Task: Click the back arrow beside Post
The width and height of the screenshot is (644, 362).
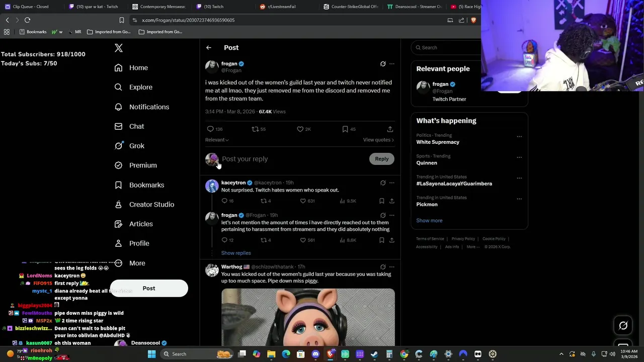Action: click(209, 48)
